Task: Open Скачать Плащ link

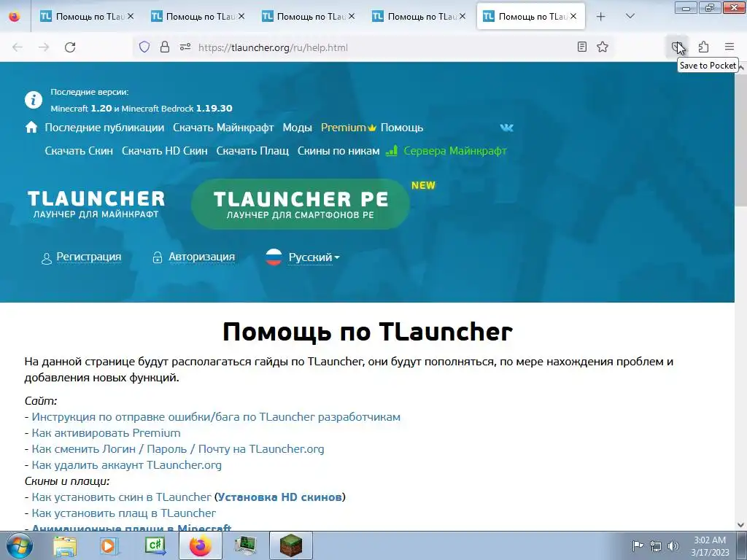Action: (x=252, y=151)
